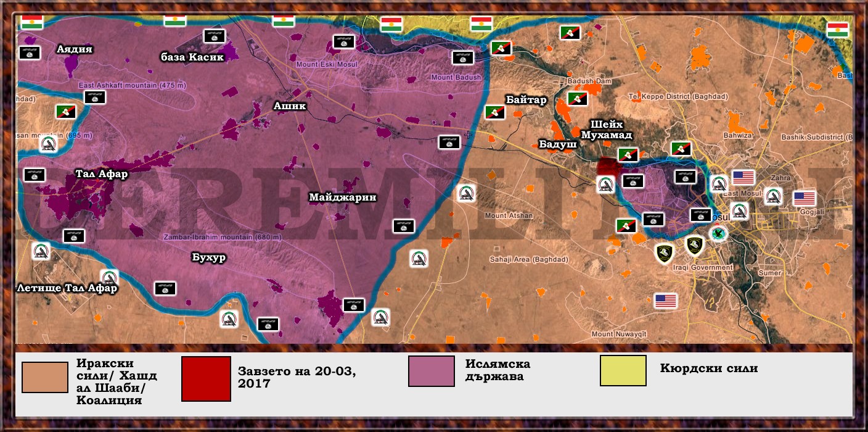This screenshot has width=868, height=432.
Task: Click the green-red flag left of Байтар
Action: (x=495, y=112)
